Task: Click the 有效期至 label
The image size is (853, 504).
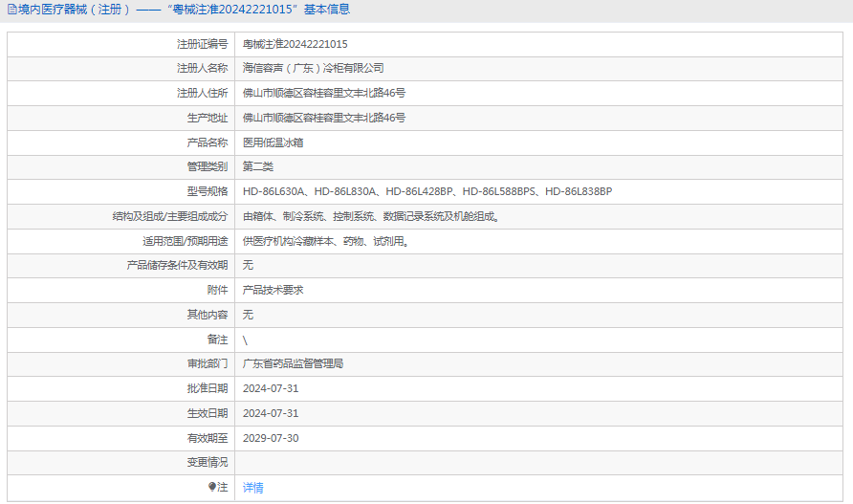Action: click(x=208, y=438)
